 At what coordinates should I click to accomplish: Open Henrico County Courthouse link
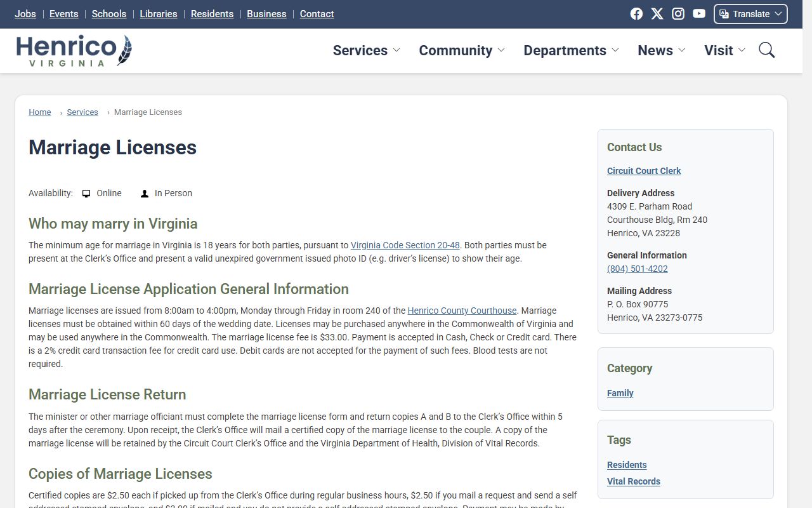coord(462,311)
